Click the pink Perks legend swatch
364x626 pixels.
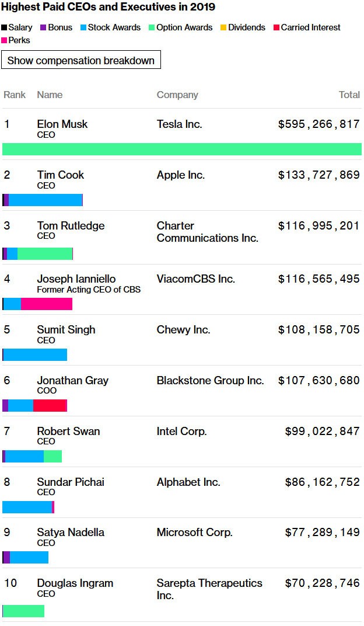4,41
